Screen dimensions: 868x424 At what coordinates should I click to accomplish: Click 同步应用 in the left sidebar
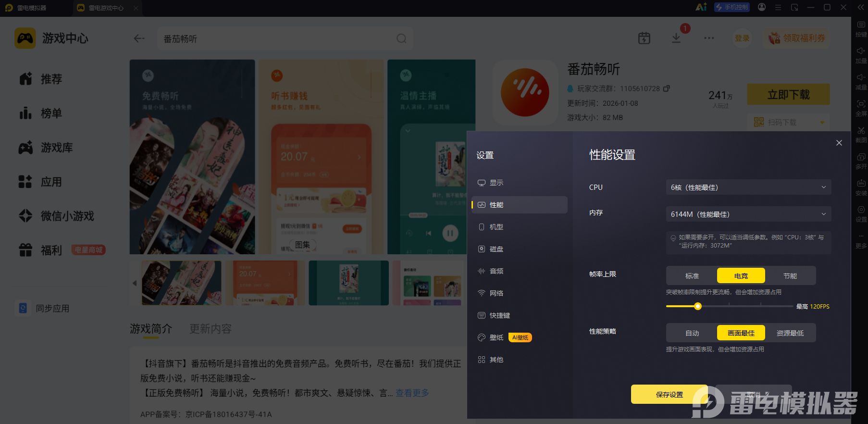pyautogui.click(x=43, y=308)
